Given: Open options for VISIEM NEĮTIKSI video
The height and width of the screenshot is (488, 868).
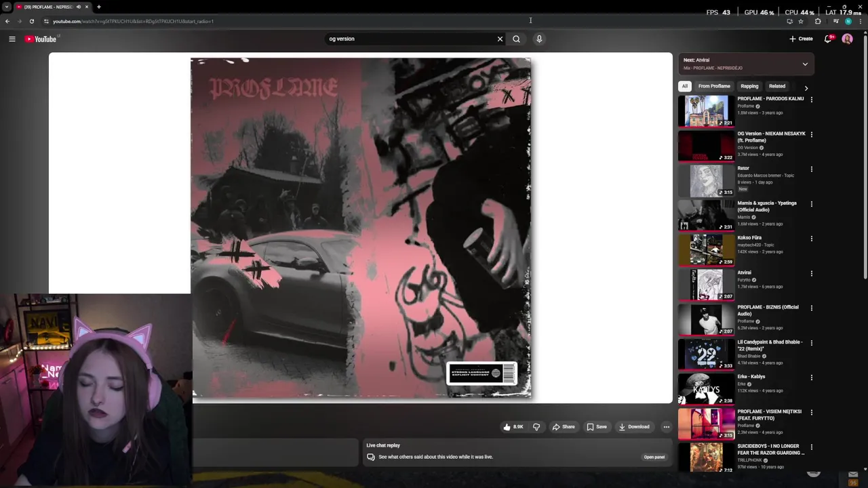Looking at the screenshot, I should [x=811, y=412].
